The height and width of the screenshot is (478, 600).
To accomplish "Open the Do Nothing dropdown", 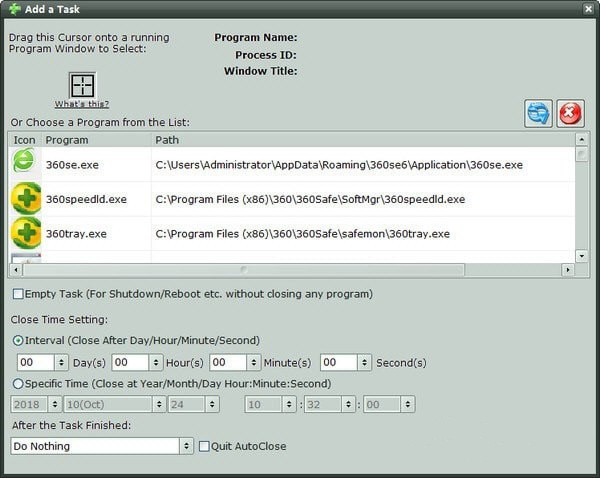I will tap(102, 446).
